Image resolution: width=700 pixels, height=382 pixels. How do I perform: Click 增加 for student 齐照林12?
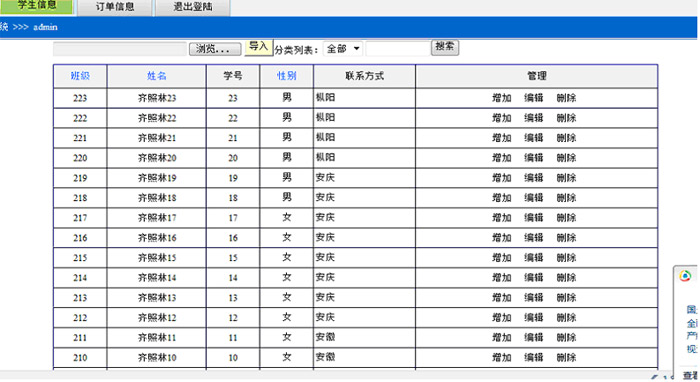coord(501,317)
